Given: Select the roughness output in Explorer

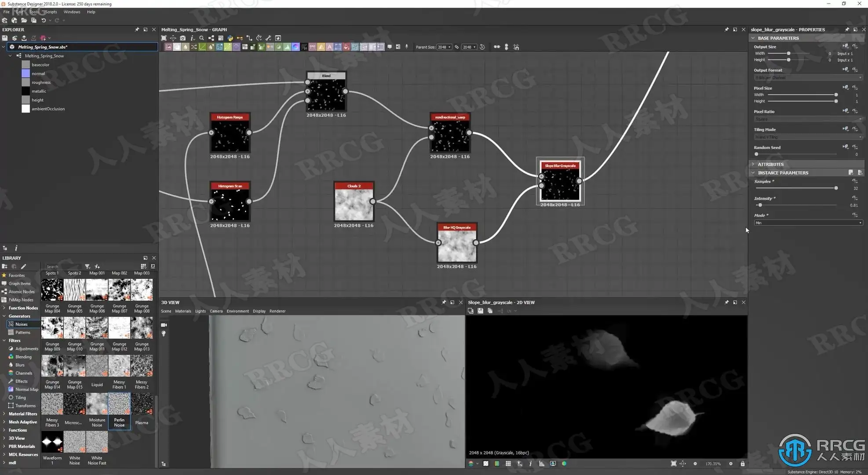Looking at the screenshot, I should (41, 83).
